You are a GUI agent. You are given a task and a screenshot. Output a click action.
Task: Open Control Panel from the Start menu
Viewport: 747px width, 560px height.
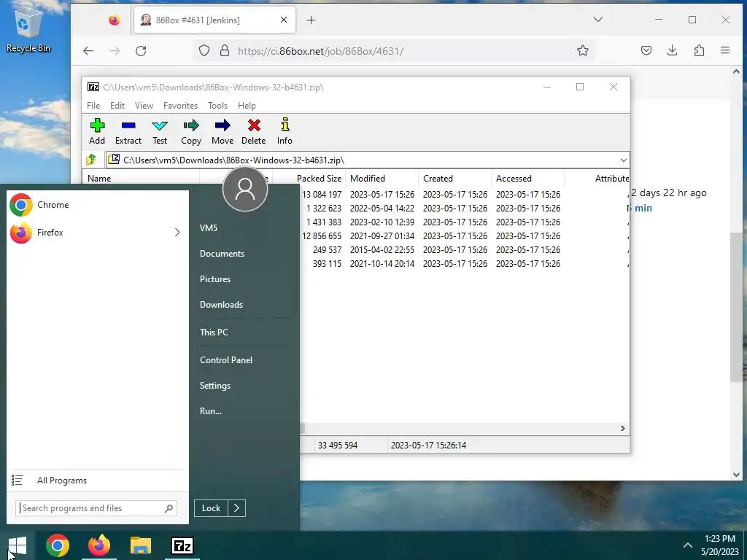226,360
